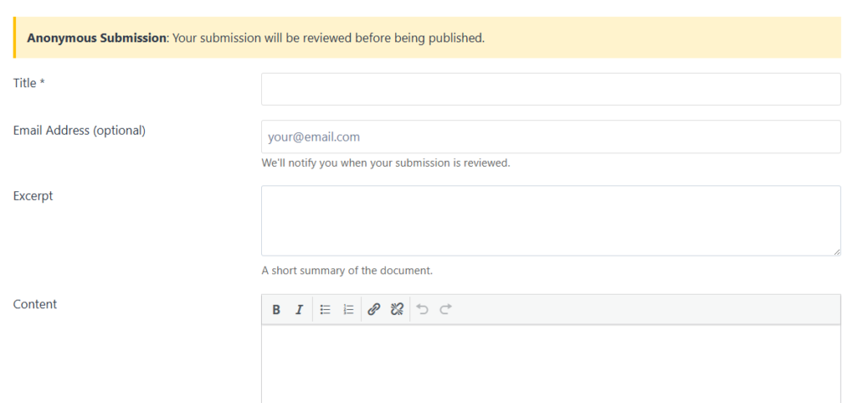The width and height of the screenshot is (868, 403).
Task: Click the "Content" field label
Action: pos(35,304)
